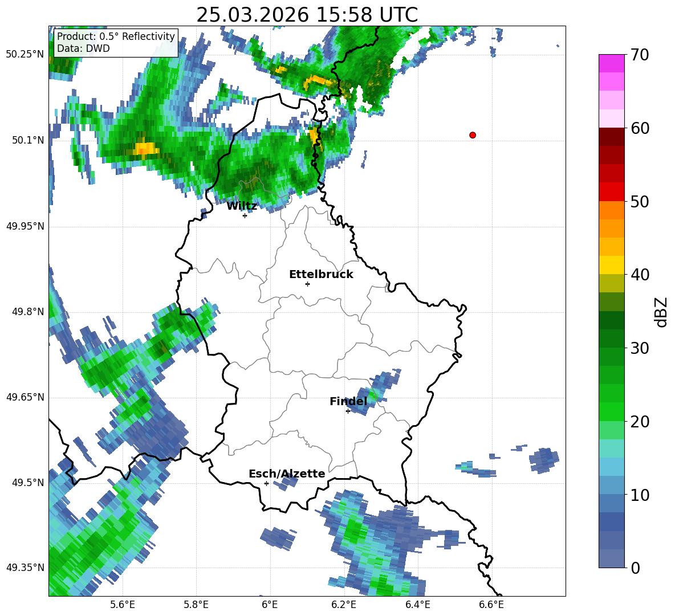Select the Esch/Alzette city label
675x616 pixels.
tap(287, 474)
